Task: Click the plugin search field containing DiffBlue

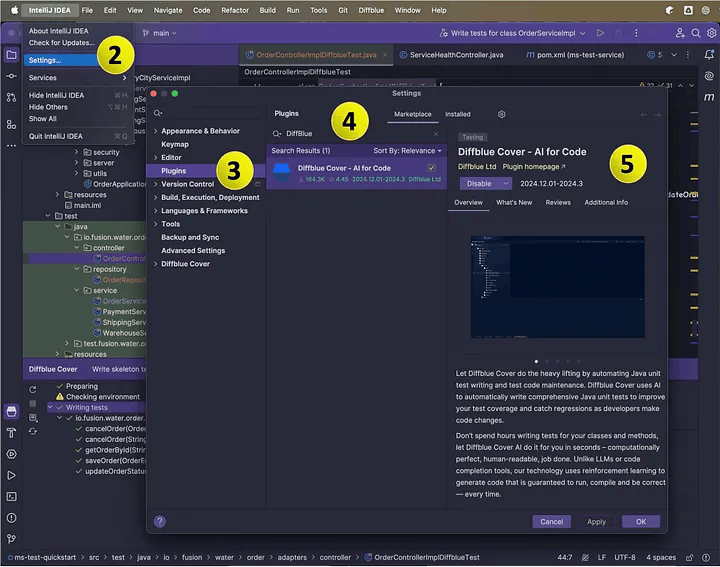Action: pyautogui.click(x=355, y=133)
